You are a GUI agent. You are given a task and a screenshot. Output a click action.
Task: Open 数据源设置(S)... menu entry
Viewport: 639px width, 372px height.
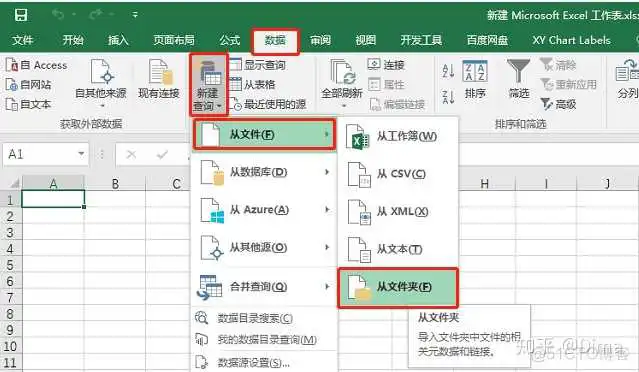(x=264, y=362)
